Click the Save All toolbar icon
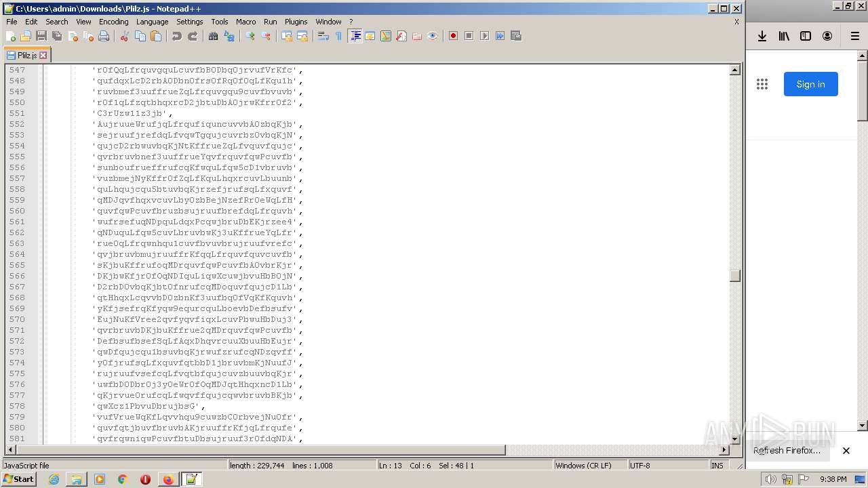 57,36
